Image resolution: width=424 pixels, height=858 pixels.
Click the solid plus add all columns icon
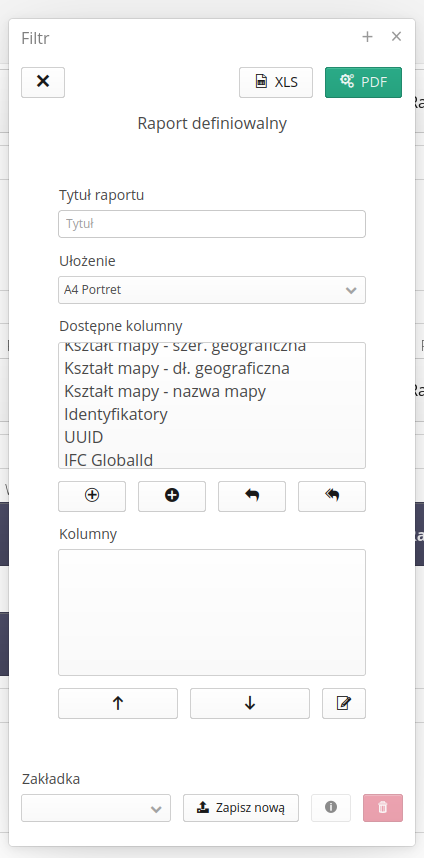pos(172,496)
